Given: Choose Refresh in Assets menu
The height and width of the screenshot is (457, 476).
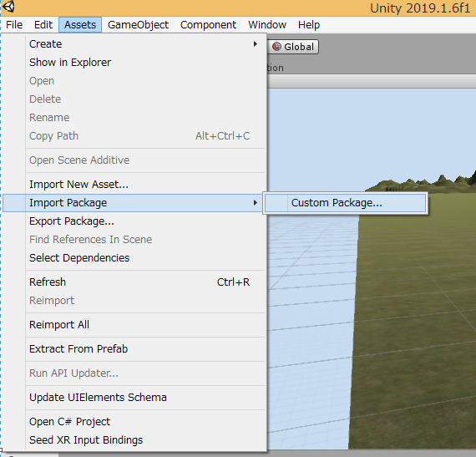Looking at the screenshot, I should 134,282.
